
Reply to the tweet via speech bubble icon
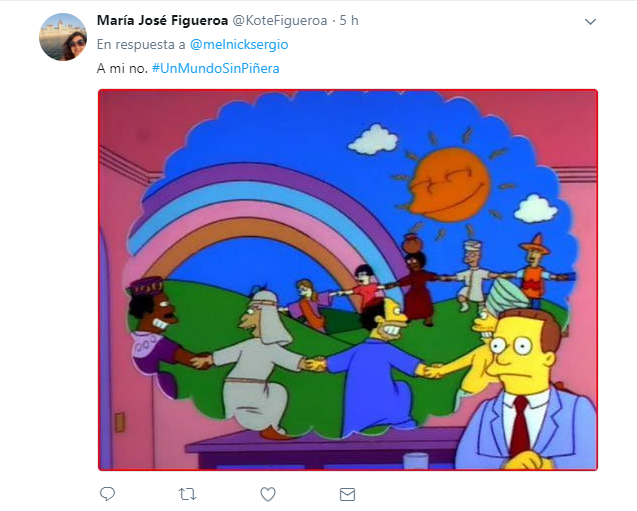(x=108, y=494)
